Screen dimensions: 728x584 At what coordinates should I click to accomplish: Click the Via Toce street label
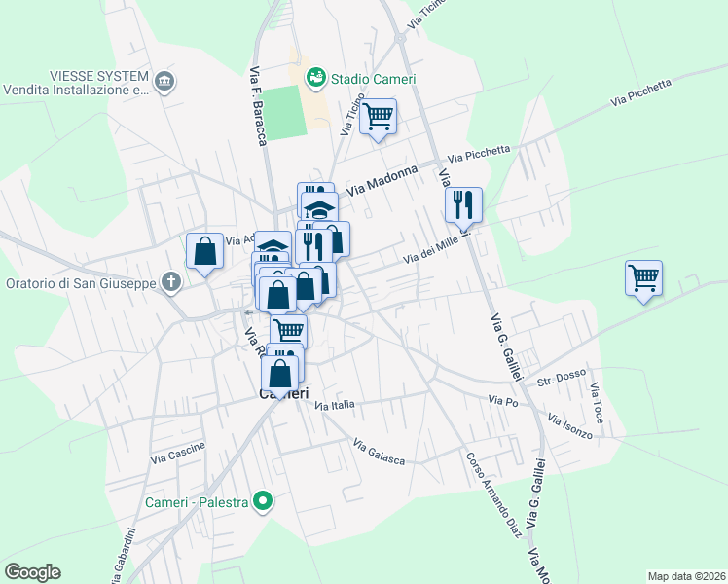pos(597,403)
